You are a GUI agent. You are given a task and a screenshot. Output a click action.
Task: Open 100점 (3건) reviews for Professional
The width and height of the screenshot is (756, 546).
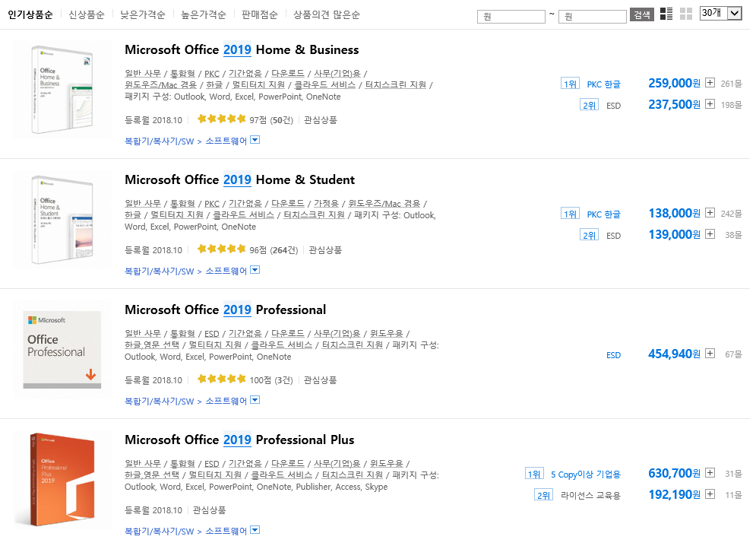pyautogui.click(x=271, y=380)
